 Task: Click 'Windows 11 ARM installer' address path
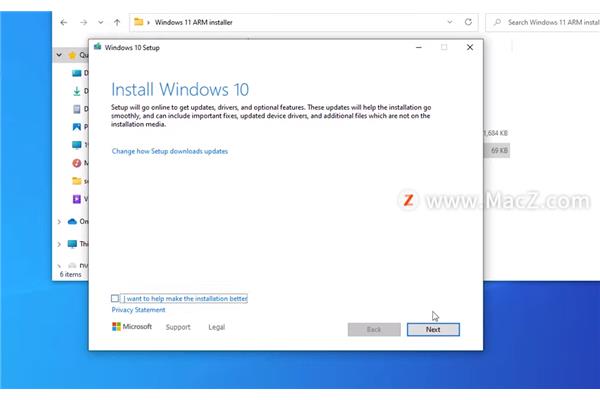193,22
